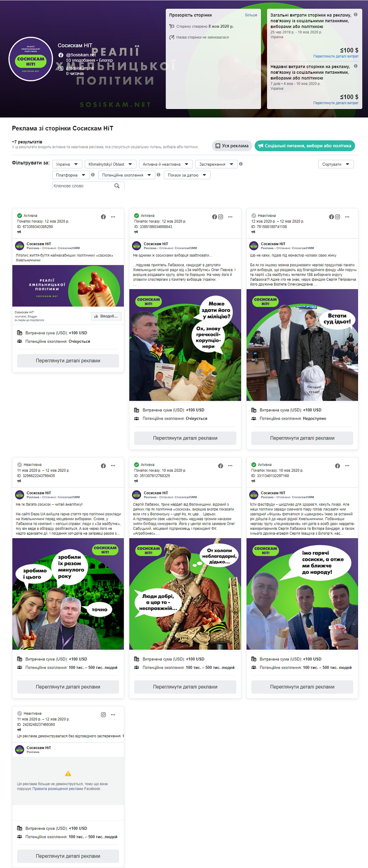Click the info icon next to the Застереження filter
368x868 pixels.
(241, 164)
